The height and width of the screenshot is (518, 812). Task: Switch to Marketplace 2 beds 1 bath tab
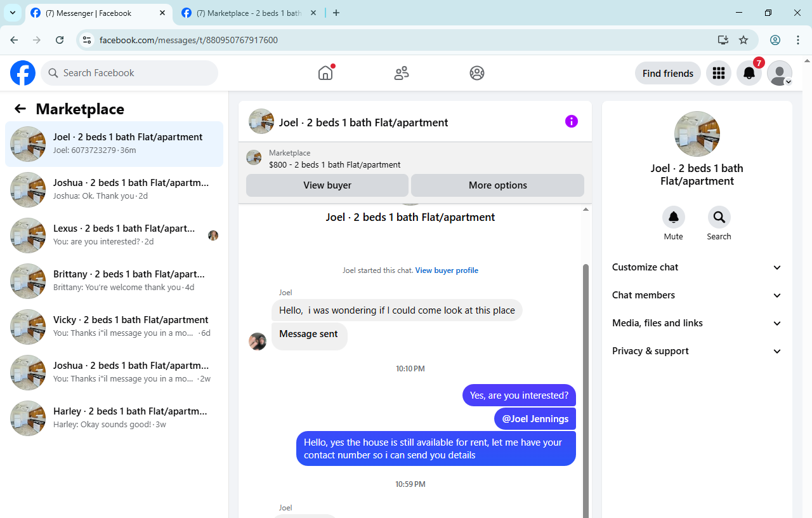(x=249, y=13)
